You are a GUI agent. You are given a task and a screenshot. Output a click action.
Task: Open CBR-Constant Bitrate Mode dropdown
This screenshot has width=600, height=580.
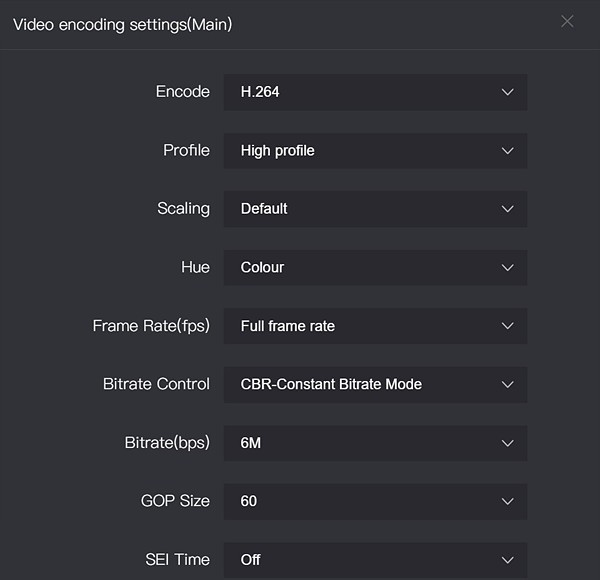tap(374, 385)
